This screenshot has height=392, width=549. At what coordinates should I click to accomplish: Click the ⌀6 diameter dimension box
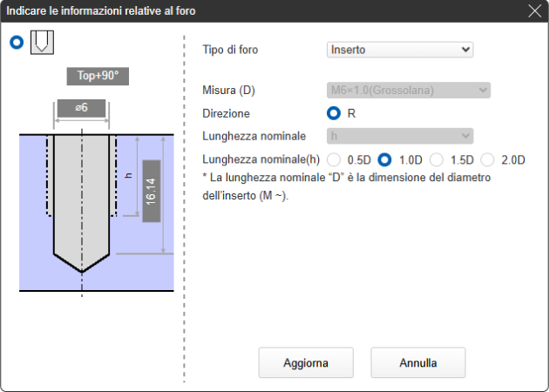point(80,108)
